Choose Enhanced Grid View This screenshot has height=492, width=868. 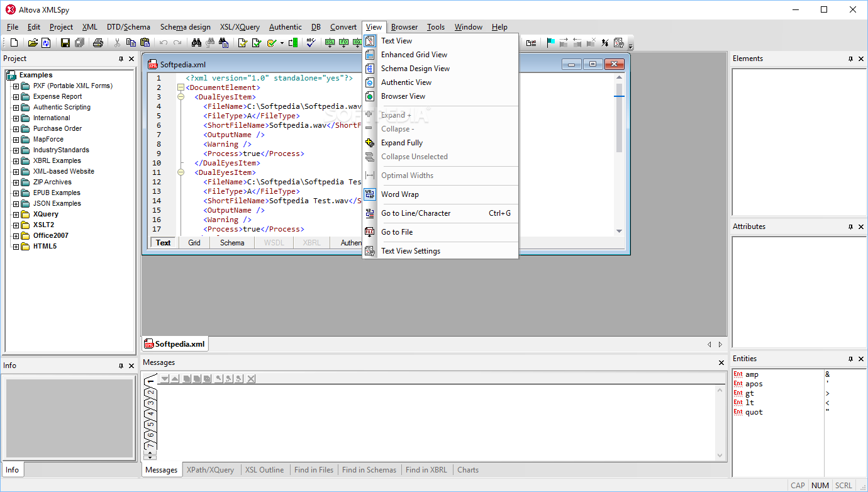[440, 55]
